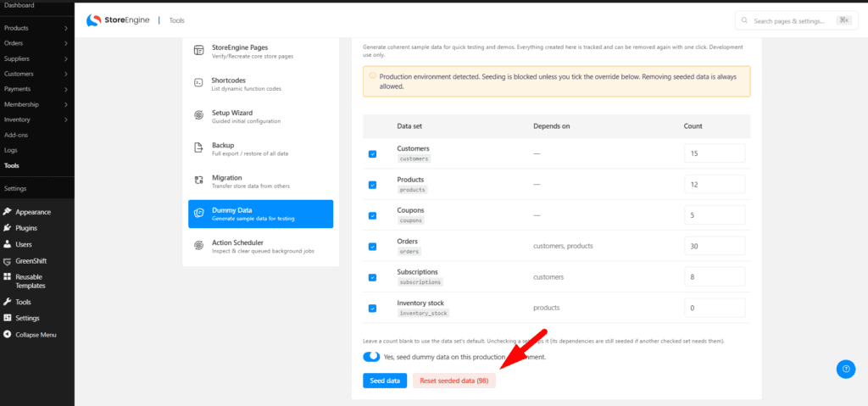Open the blue help bubble button
Image resolution: width=868 pixels, height=406 pixels.
pyautogui.click(x=845, y=369)
